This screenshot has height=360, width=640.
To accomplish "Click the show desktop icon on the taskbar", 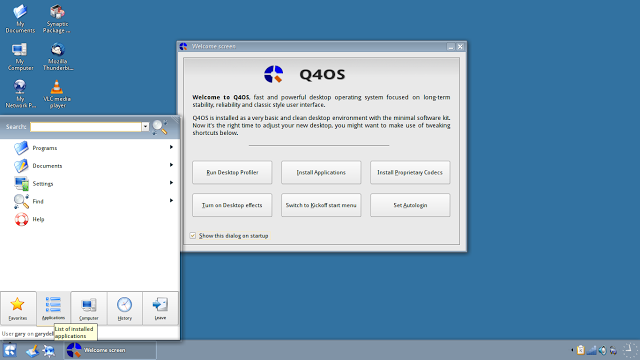I will click(32, 351).
